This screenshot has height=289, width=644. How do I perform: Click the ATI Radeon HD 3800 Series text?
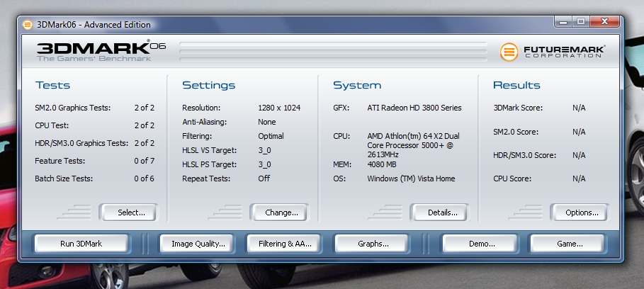coord(414,108)
